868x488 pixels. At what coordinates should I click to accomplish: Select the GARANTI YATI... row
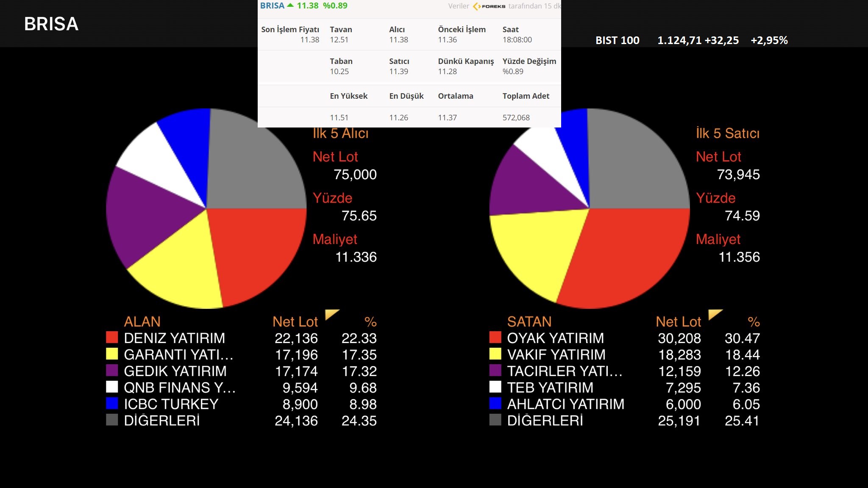(242, 355)
